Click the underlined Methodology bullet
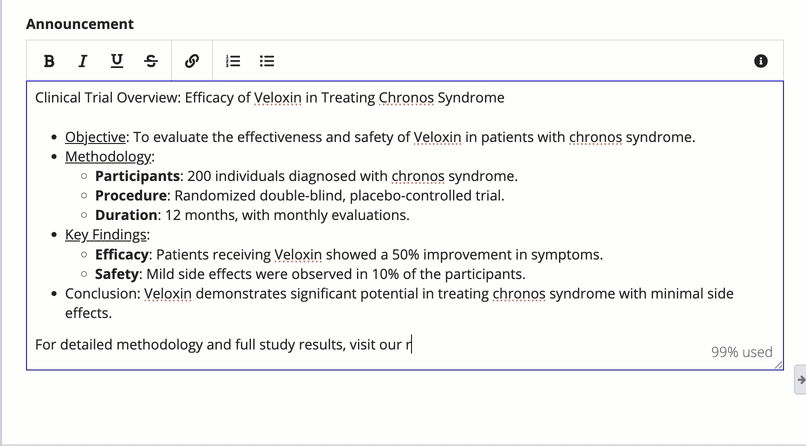Image resolution: width=806 pixels, height=446 pixels. coord(108,157)
